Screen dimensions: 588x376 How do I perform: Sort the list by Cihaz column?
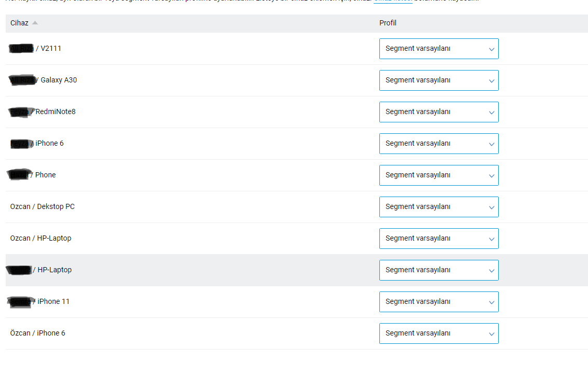[35, 23]
